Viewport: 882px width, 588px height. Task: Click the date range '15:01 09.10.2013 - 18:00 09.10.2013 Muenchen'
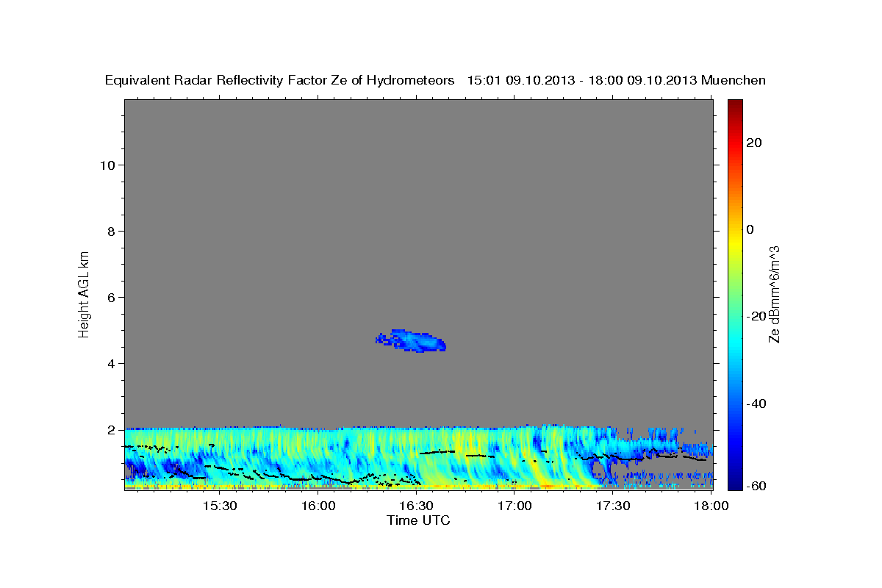tap(617, 81)
